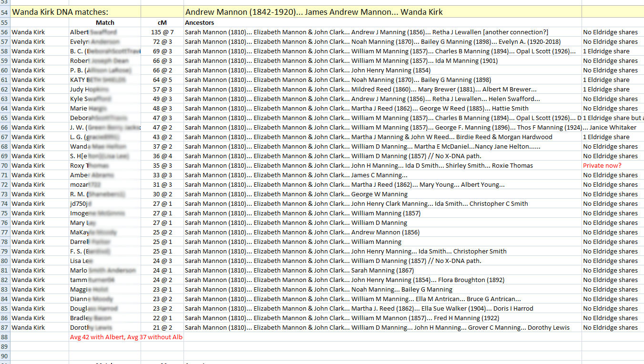Select the '21 @ 2' cM cell
This screenshot has height=364, width=644.
[x=162, y=327]
